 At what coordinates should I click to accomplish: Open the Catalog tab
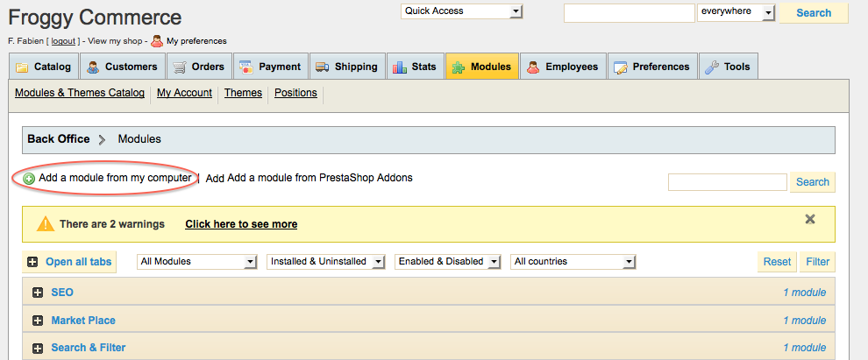(44, 67)
